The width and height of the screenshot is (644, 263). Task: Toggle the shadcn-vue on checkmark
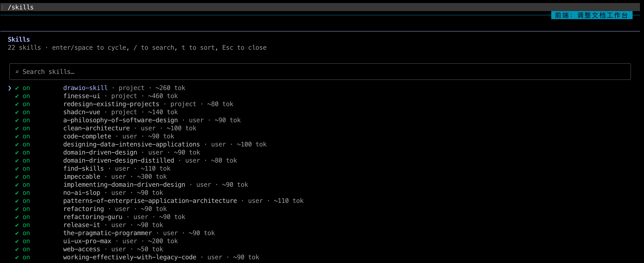click(17, 112)
